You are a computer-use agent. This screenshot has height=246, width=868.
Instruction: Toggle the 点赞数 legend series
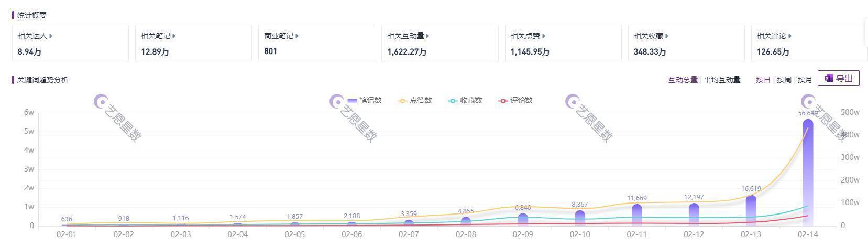[x=415, y=100]
